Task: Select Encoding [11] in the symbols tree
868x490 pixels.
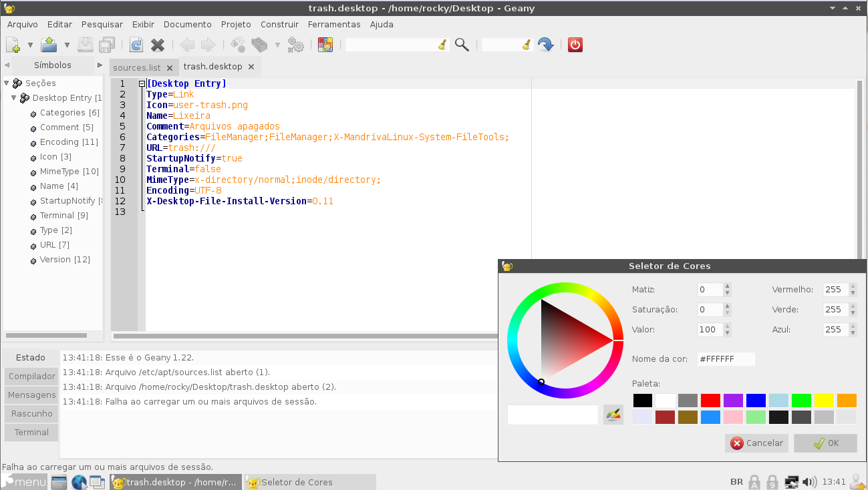Action: pos(69,142)
